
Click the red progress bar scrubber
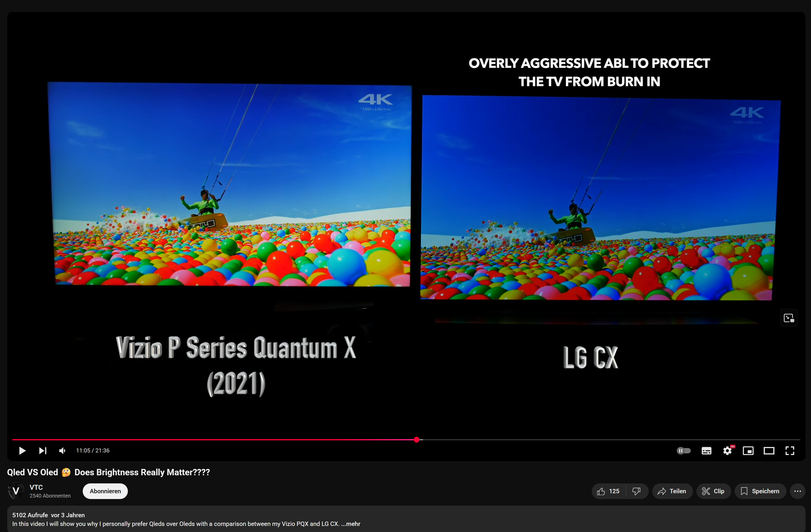point(416,440)
